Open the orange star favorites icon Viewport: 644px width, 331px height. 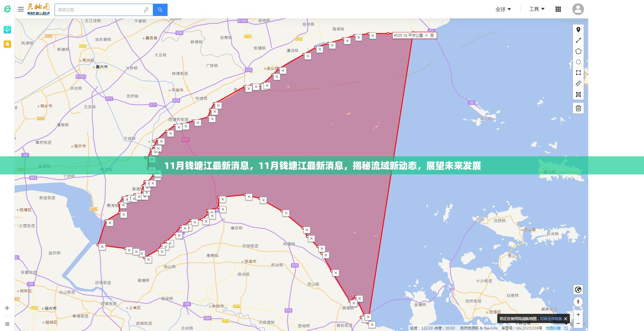point(7,44)
